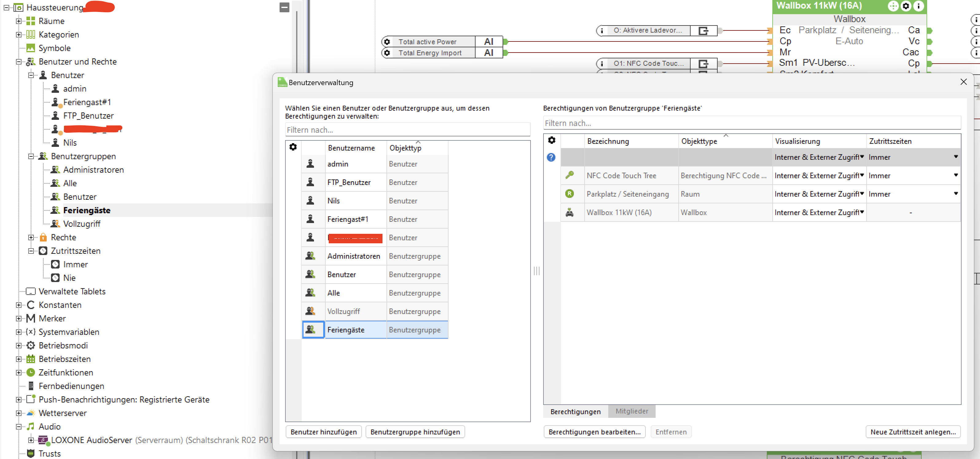Screen dimensions: 980x459
Task: Click the gear icon on Total active Power input
Action: 387,41
